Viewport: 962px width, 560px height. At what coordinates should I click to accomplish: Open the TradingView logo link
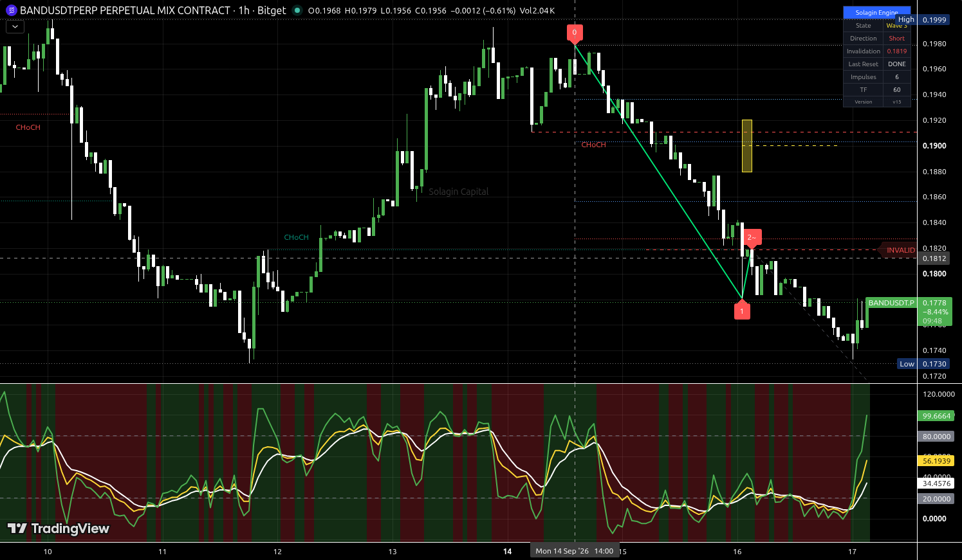pyautogui.click(x=59, y=528)
